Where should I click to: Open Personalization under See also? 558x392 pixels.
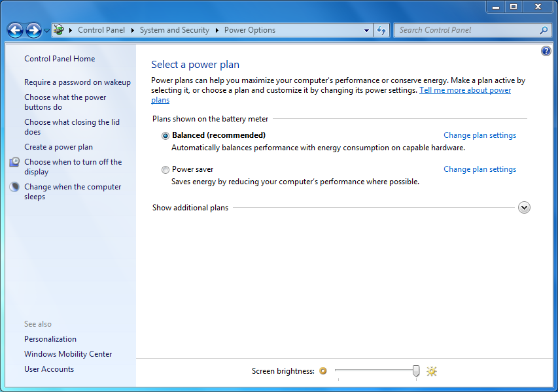(x=50, y=339)
